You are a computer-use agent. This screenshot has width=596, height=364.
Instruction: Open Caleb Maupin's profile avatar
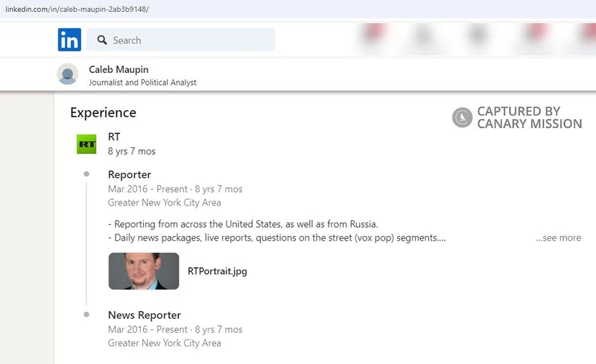tap(68, 74)
